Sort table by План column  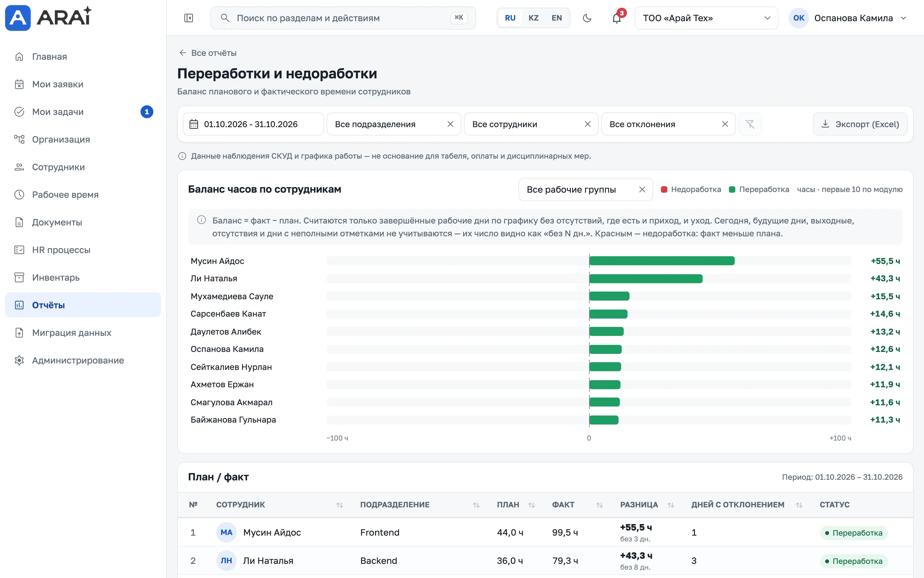click(532, 505)
